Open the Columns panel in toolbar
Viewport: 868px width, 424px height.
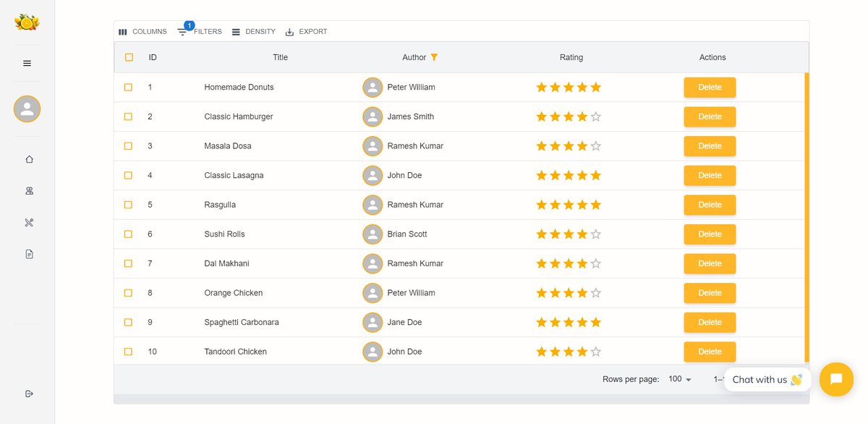tap(142, 32)
